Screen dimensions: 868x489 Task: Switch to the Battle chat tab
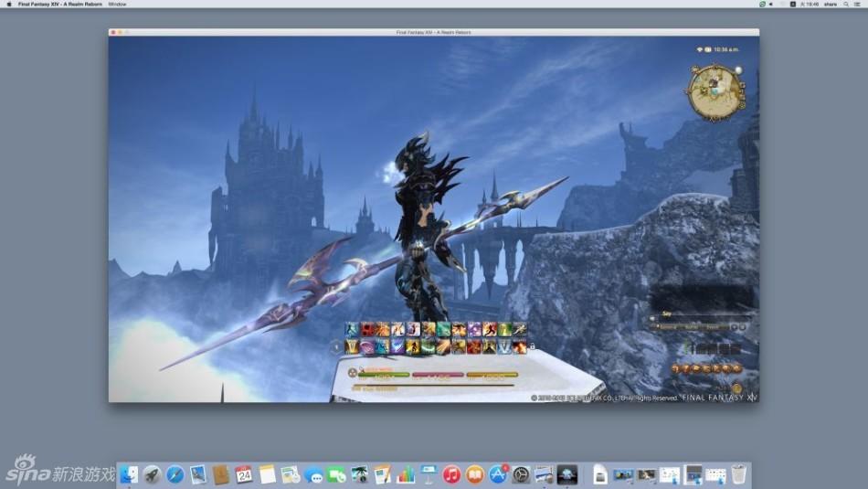pos(692,326)
